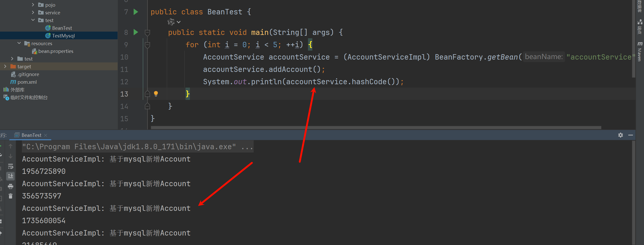
Task: Expand the target folder
Action: [5, 67]
